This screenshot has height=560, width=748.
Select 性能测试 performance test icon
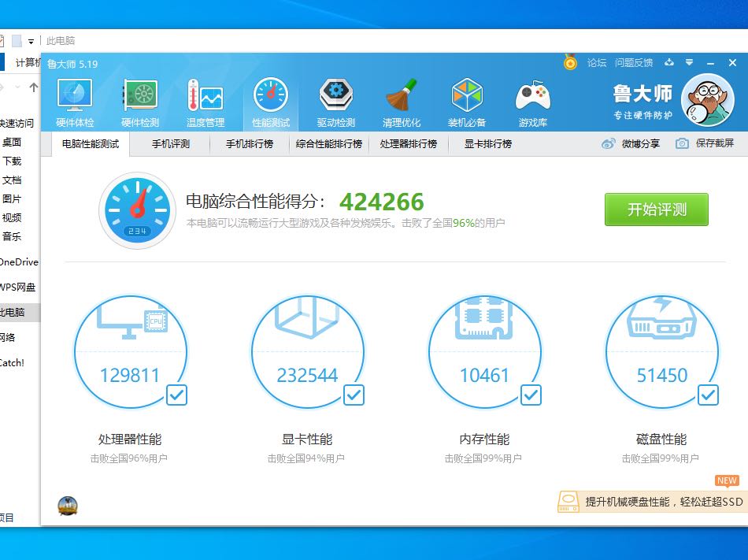point(271,95)
